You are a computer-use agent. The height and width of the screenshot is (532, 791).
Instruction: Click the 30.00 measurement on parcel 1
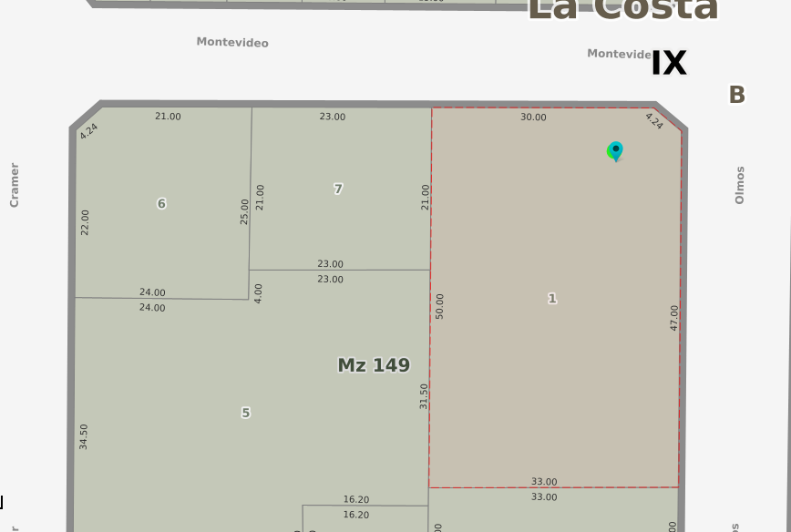pyautogui.click(x=533, y=118)
